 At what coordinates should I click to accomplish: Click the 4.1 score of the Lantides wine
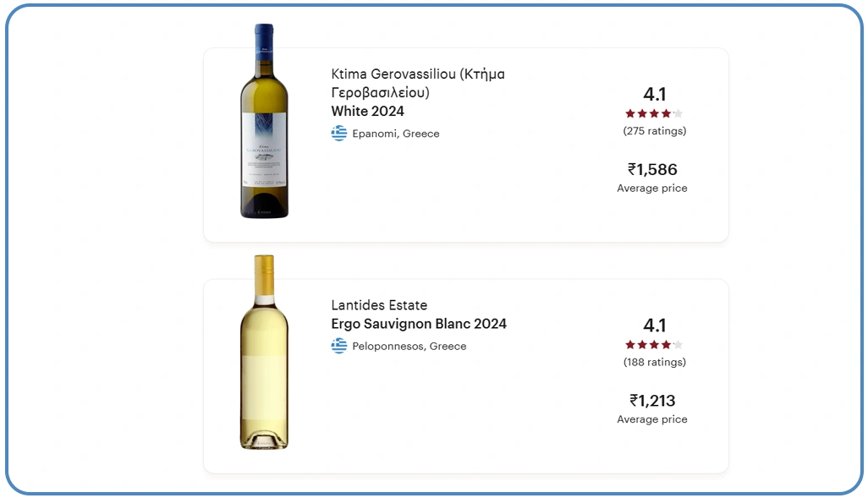pyautogui.click(x=654, y=326)
